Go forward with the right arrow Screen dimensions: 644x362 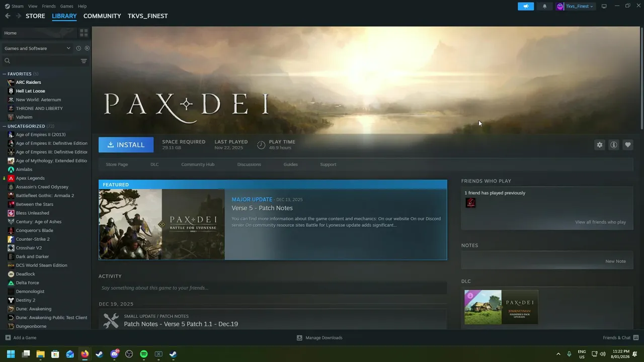(18, 16)
